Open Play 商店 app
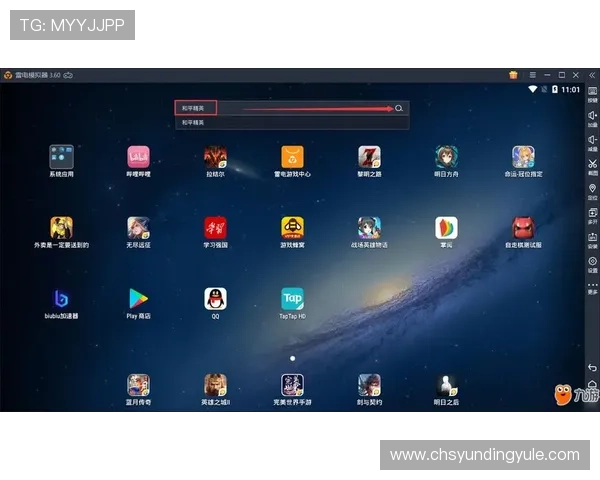This screenshot has height=480, width=600. pyautogui.click(x=138, y=298)
